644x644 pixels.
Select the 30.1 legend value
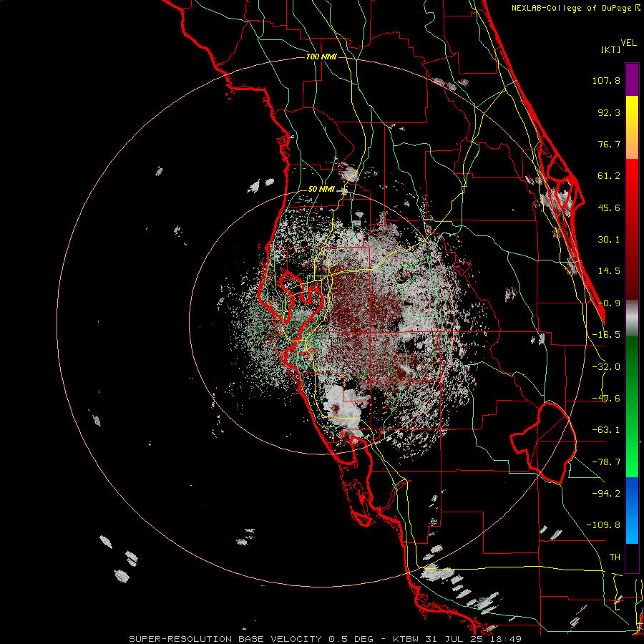coord(609,240)
